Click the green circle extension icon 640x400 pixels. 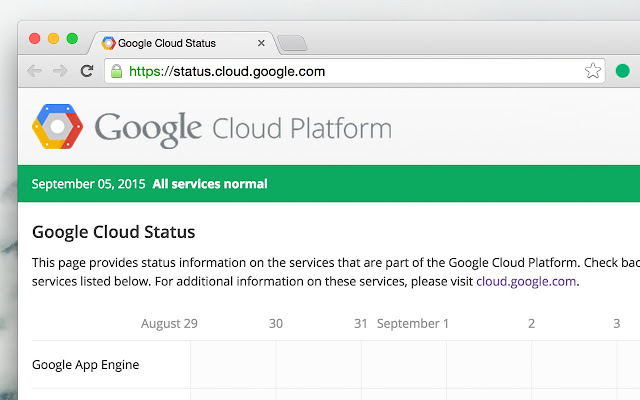pos(622,71)
